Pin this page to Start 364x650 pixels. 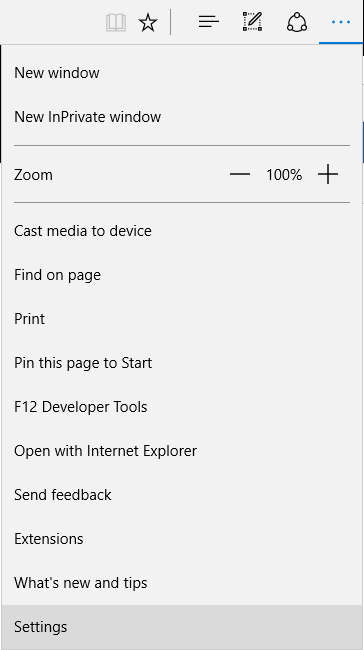(182, 363)
